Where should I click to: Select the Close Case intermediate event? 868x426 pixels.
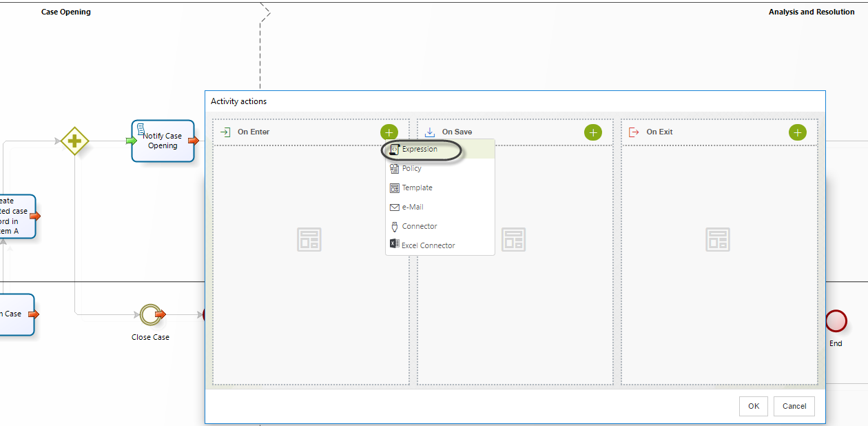149,315
